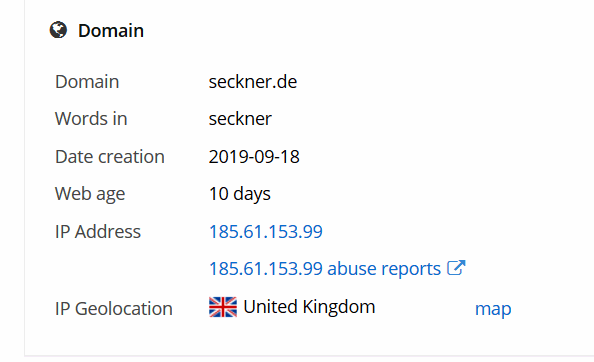Click the IP Address label
This screenshot has width=594, height=362.
click(x=98, y=232)
